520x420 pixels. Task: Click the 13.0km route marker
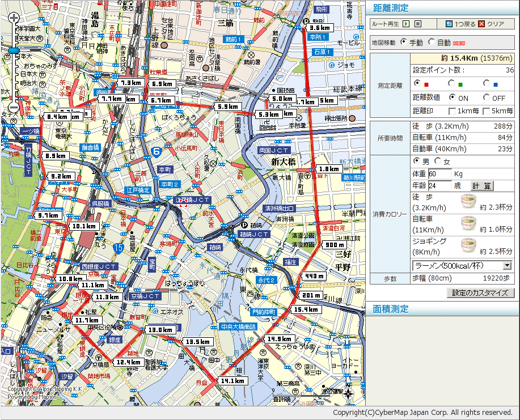[160, 330]
